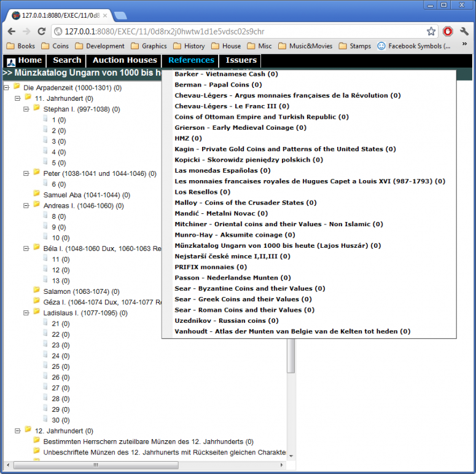This screenshot has height=474, width=476.
Task: Open a new browser tab
Action: (120, 16)
